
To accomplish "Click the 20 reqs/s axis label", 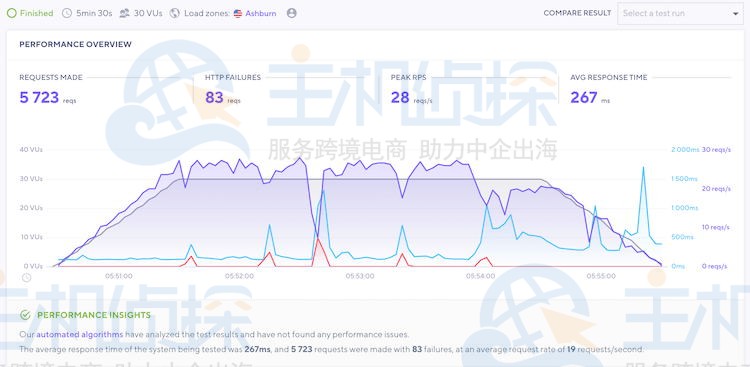I will [716, 189].
